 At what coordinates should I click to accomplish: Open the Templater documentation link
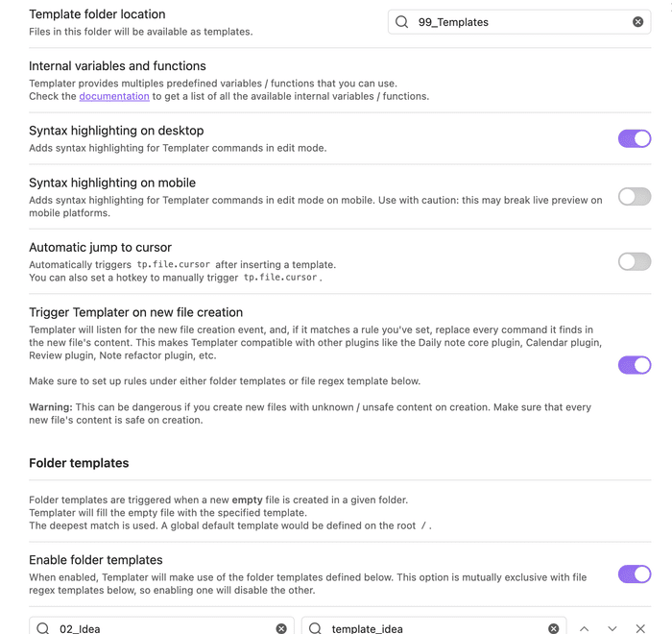click(x=114, y=96)
